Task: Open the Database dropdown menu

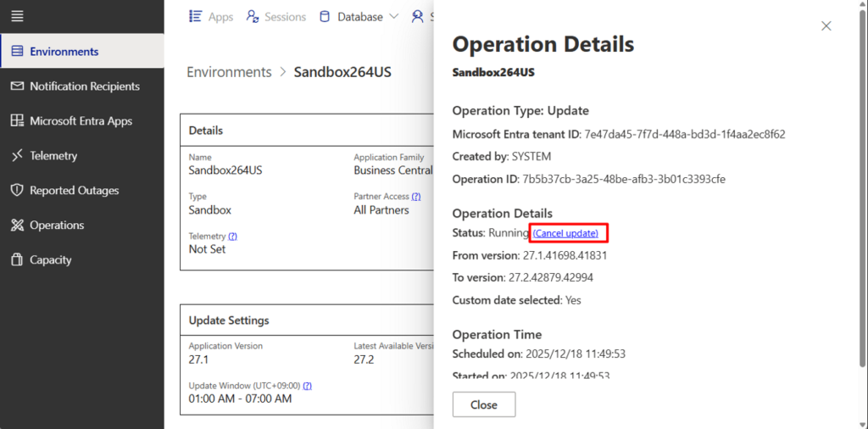Action: (x=359, y=17)
